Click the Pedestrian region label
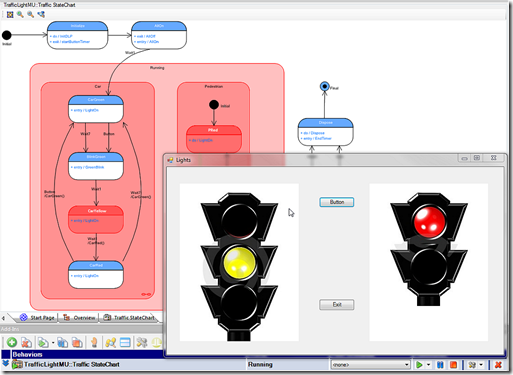The image size is (513, 375). [214, 86]
